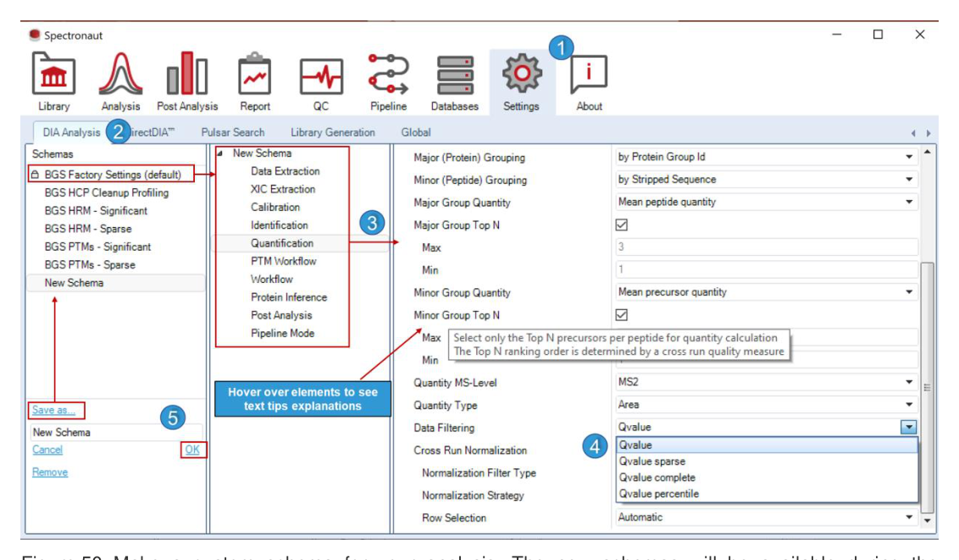959x560 pixels.
Task: Open the Major (Protein) Grouping dropdown
Action: pos(767,157)
